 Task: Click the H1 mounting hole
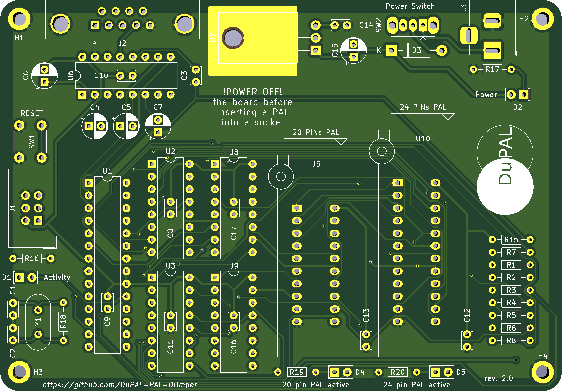(x=19, y=19)
